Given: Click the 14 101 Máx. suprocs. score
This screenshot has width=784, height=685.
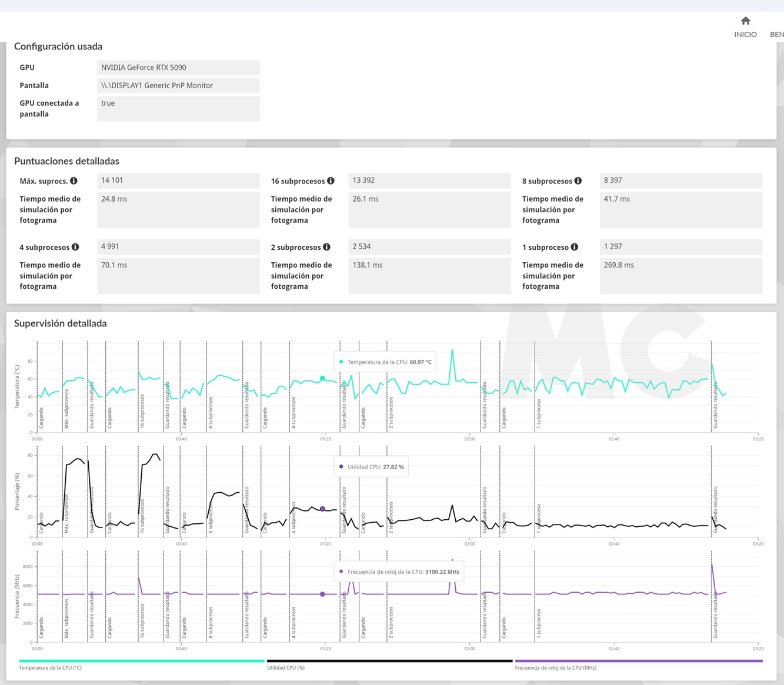Looking at the screenshot, I should click(x=178, y=181).
